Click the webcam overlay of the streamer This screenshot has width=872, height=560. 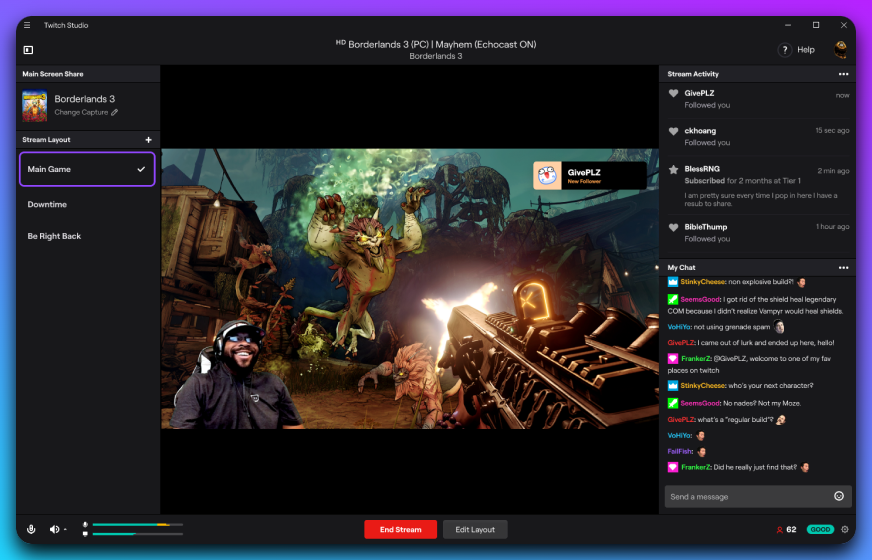[236, 374]
